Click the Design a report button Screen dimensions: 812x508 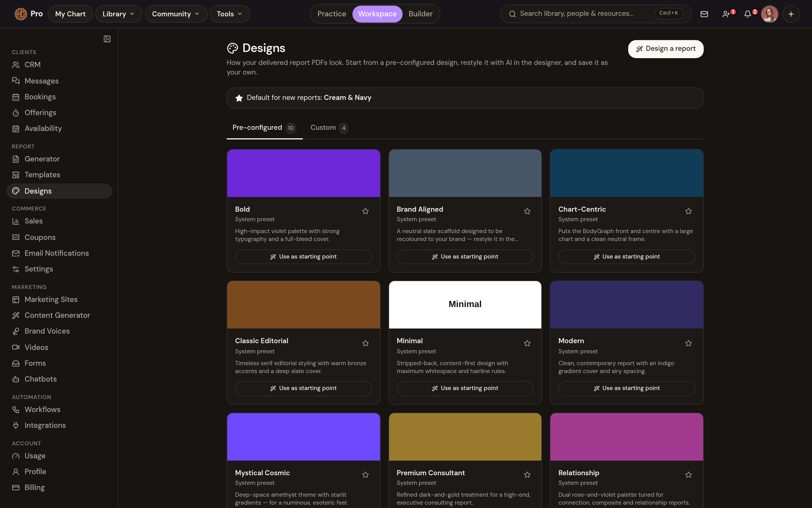[x=666, y=49]
